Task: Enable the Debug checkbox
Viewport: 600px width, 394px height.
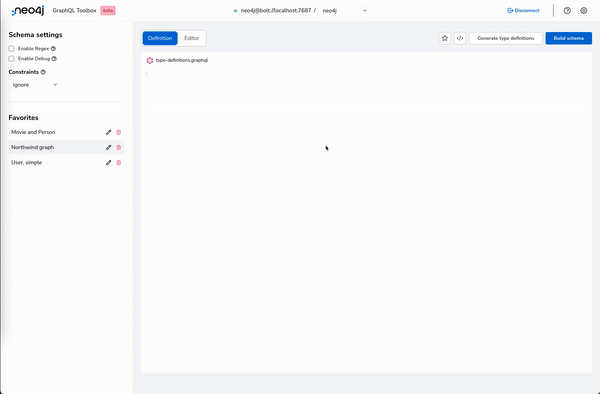Action: pyautogui.click(x=11, y=59)
